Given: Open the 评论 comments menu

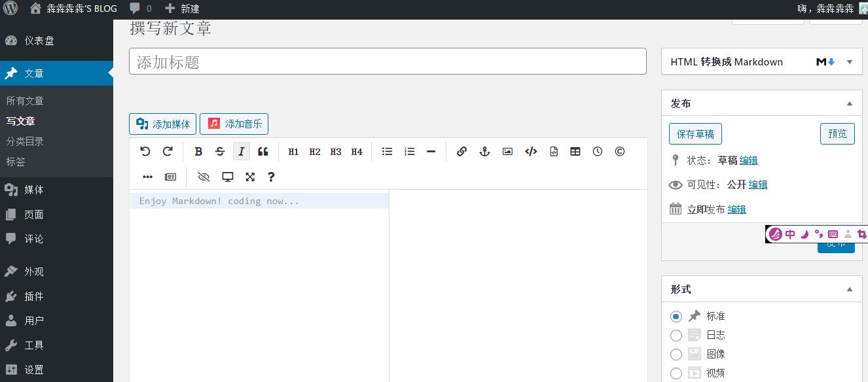Looking at the screenshot, I should pos(56,239).
